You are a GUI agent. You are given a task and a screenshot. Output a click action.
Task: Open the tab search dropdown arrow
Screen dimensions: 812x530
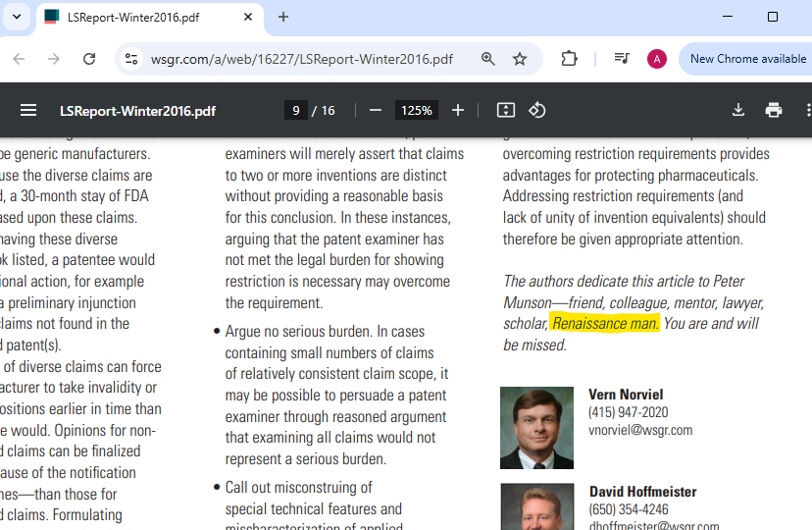click(17, 17)
